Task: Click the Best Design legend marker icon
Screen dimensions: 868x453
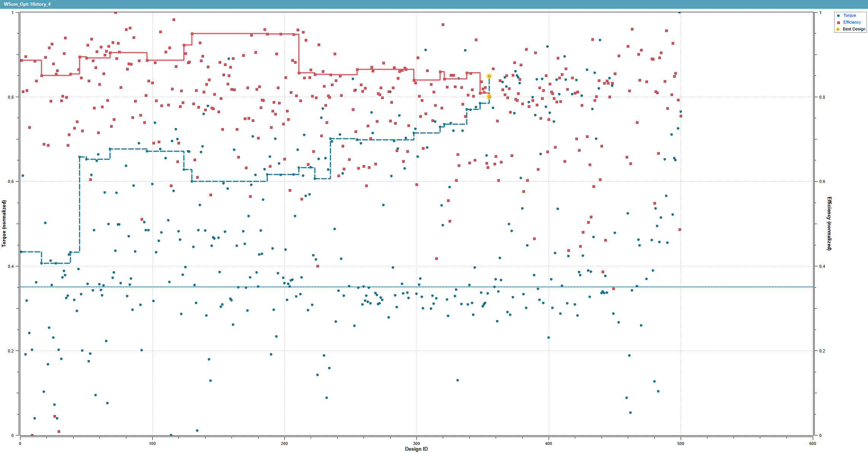Action: 838,29
